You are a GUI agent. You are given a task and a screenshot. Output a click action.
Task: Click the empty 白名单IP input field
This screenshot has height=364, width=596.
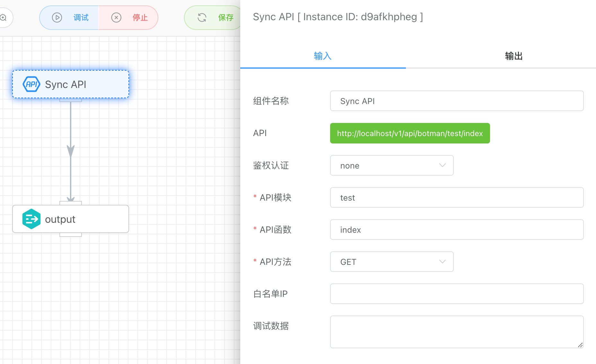pos(456,294)
